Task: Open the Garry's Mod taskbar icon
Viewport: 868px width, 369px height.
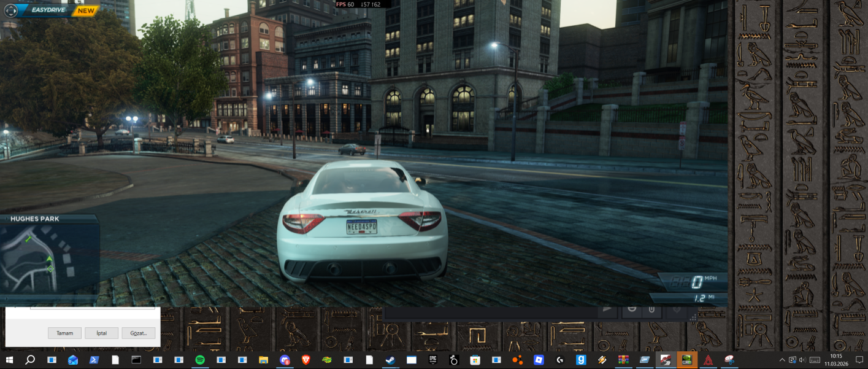Action: click(x=581, y=360)
